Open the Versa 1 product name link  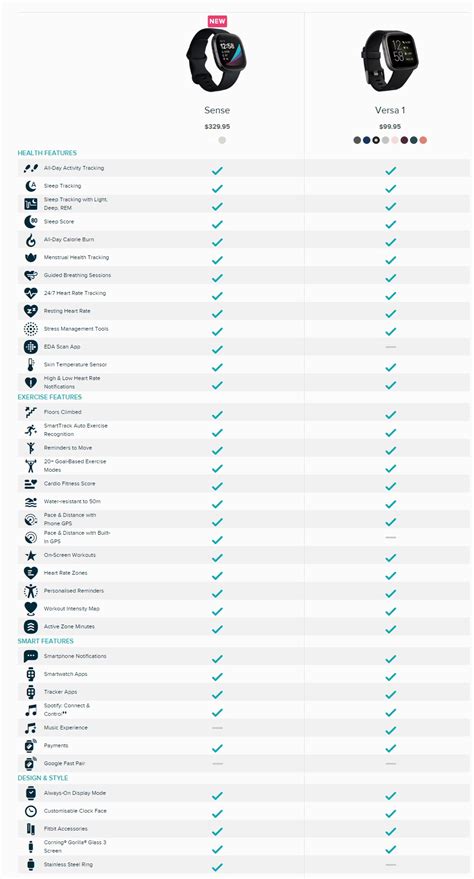click(390, 110)
